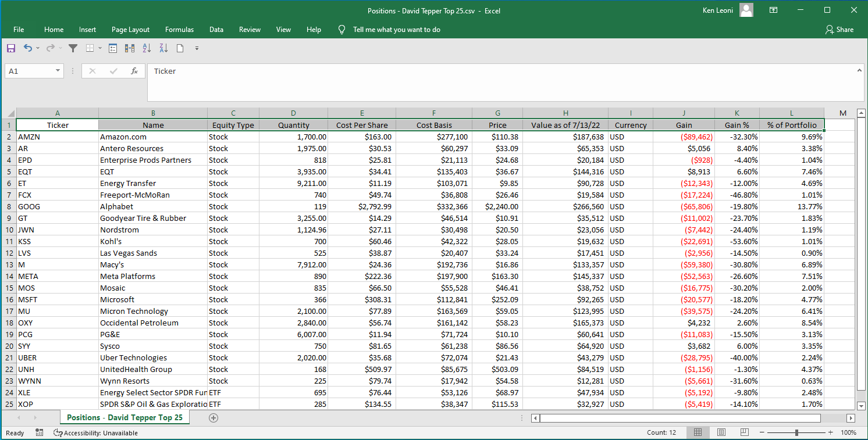Screen dimensions: 868x440
Task: Expand the borders dropdown arrow
Action: point(100,48)
